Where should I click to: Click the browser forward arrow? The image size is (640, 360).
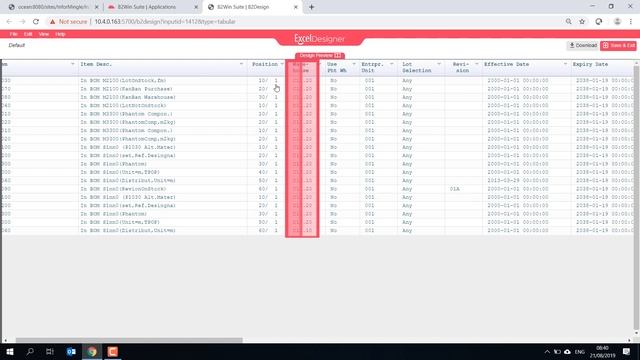(x=22, y=22)
